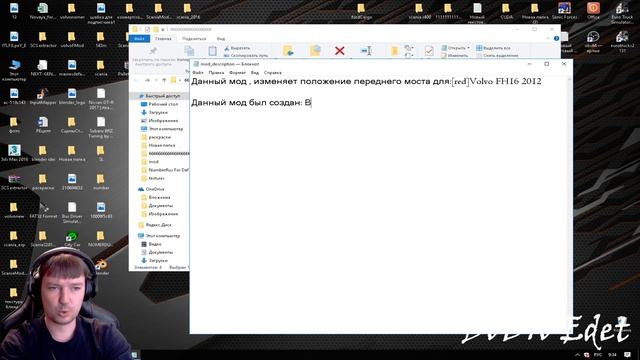
Task: Select Этот компьютер desktop icon
Action: tap(14, 70)
